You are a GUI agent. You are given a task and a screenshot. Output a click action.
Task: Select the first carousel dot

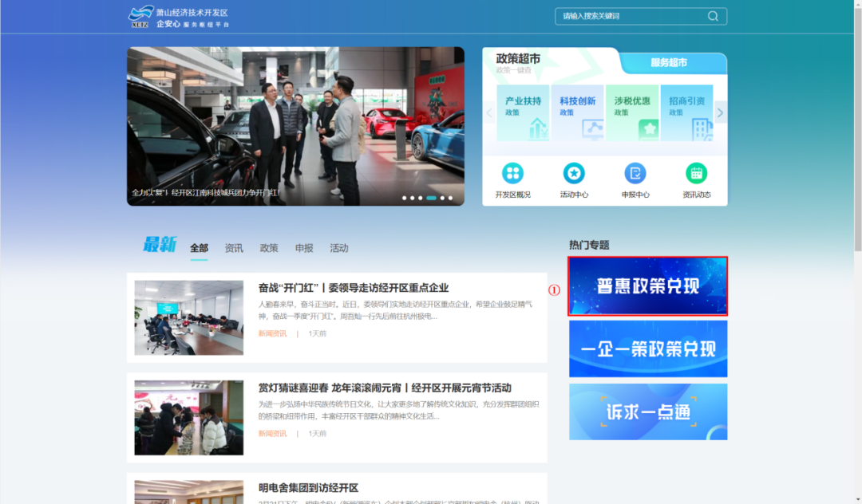pyautogui.click(x=404, y=198)
